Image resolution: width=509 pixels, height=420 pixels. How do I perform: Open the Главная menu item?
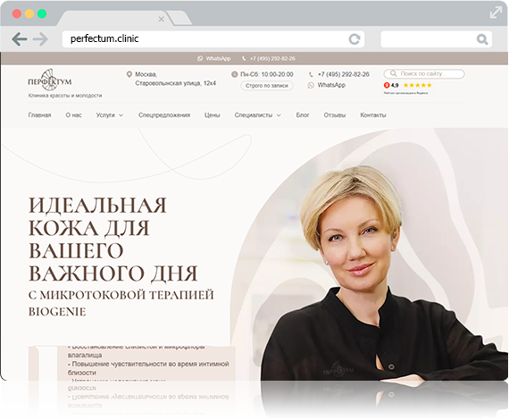[x=39, y=115]
